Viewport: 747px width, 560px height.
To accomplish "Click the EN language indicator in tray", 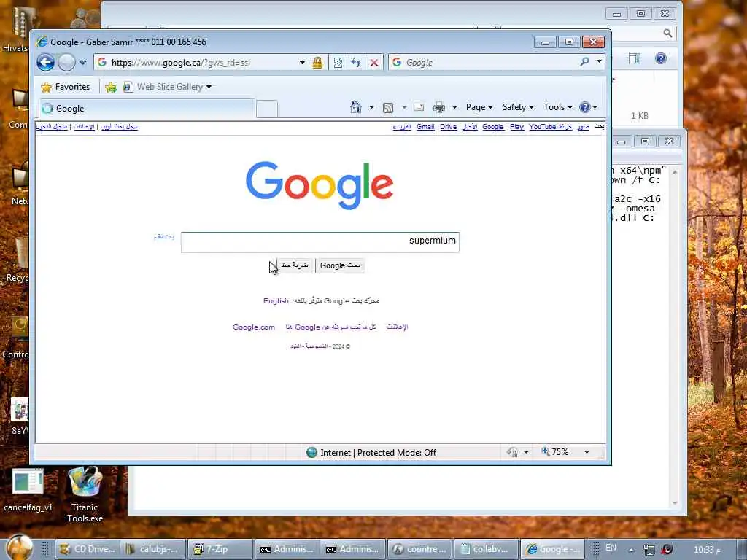I will tap(611, 548).
